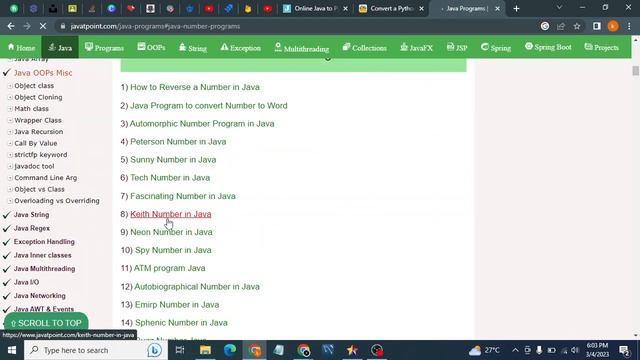Bookmark this page star icon
This screenshot has width=640, height=360.
pos(577,26)
